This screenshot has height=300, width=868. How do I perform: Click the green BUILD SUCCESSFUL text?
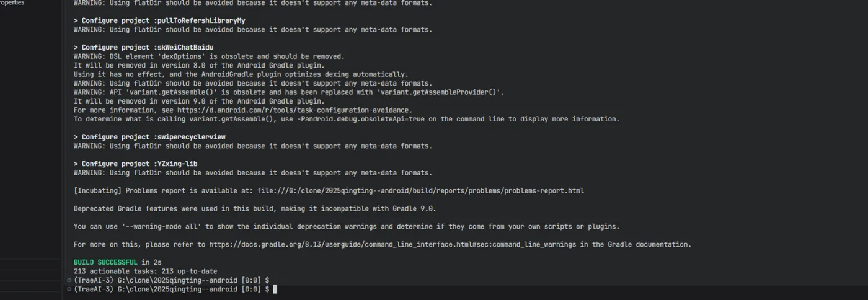[x=105, y=262]
